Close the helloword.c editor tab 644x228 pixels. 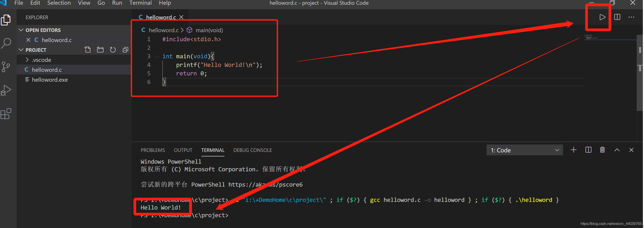coord(181,17)
